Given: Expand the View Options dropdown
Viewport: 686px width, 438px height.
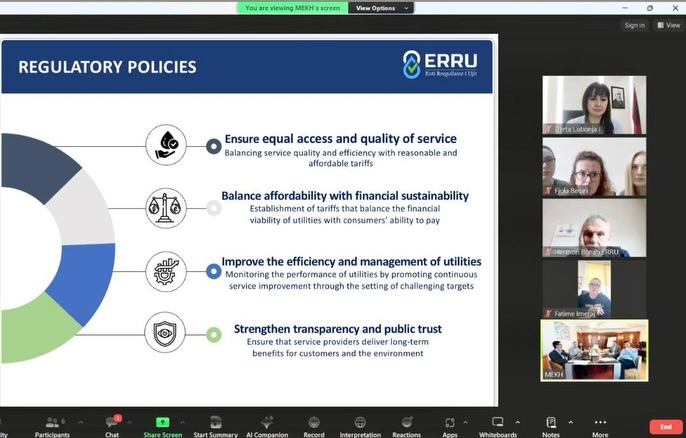Looking at the screenshot, I should 376,8.
